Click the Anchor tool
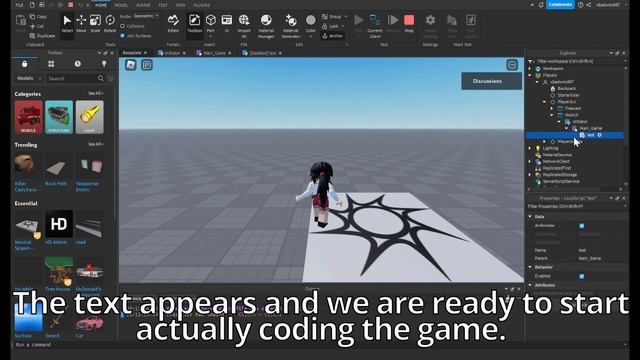 click(x=333, y=36)
